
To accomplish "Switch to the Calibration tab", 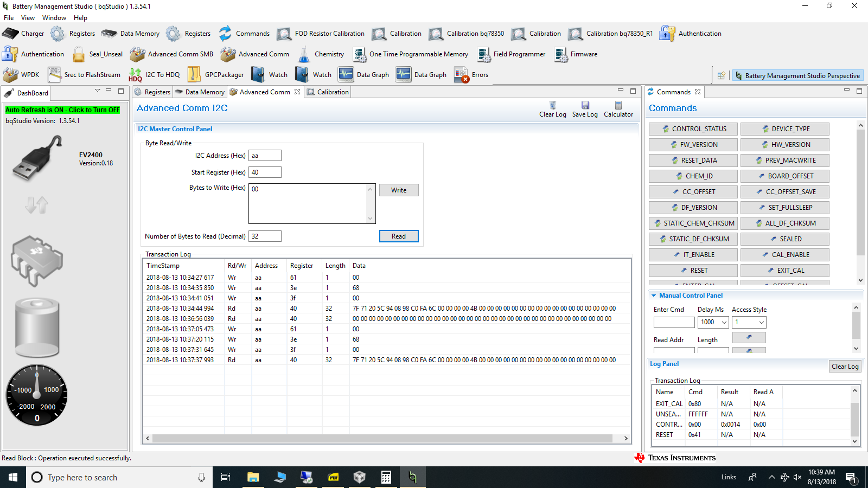I will (x=328, y=92).
